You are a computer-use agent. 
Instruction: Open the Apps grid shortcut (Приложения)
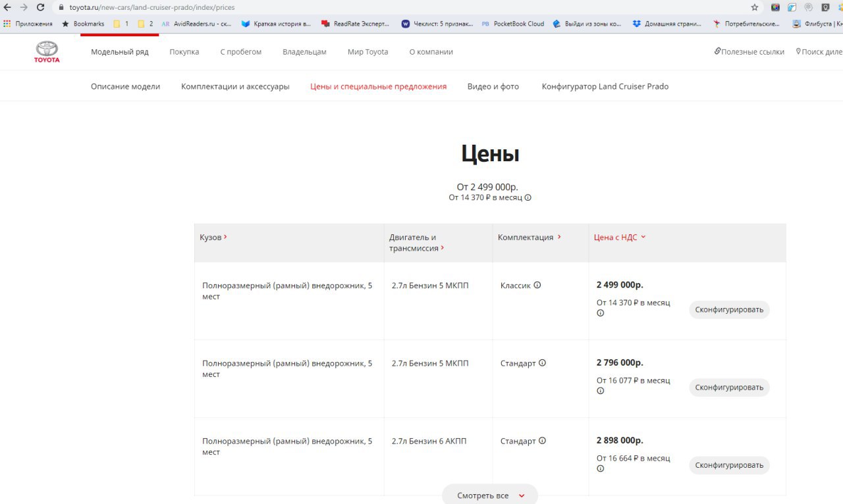pos(28,24)
